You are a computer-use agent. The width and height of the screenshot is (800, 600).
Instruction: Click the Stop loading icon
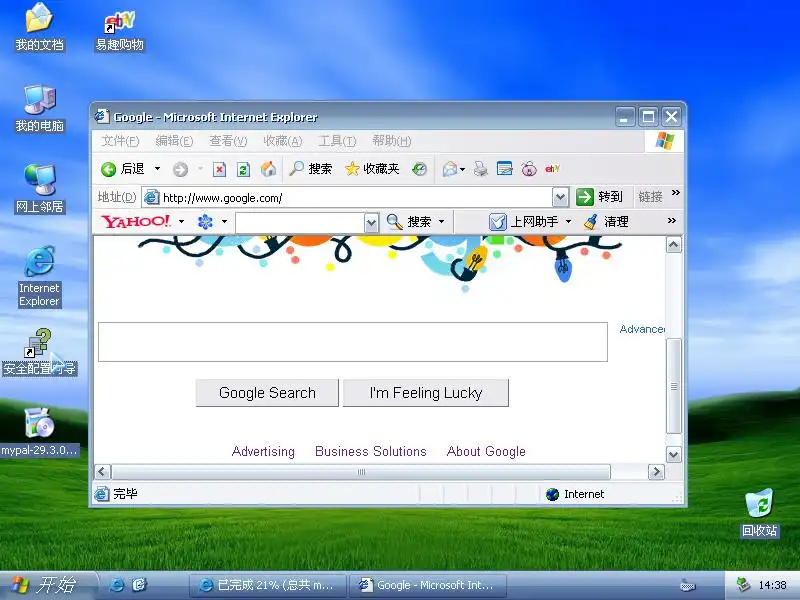pos(219,169)
